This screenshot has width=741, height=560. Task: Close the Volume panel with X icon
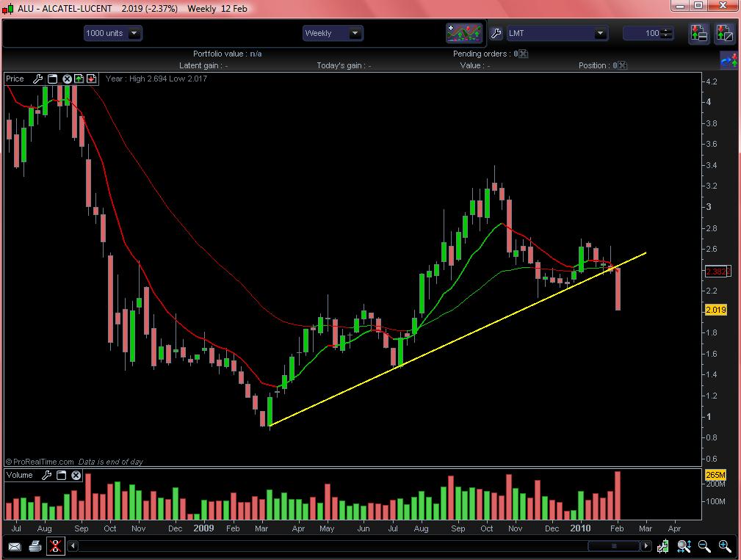76,475
